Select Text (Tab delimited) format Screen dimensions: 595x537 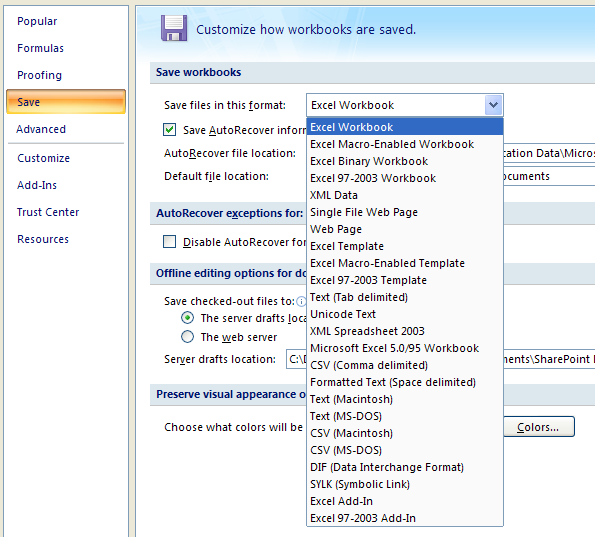405,297
